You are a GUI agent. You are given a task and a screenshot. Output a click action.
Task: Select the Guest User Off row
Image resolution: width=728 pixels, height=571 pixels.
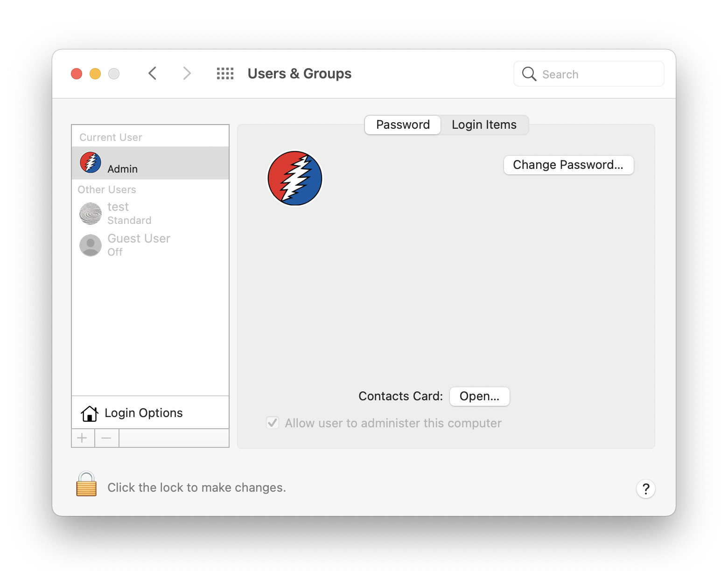150,245
